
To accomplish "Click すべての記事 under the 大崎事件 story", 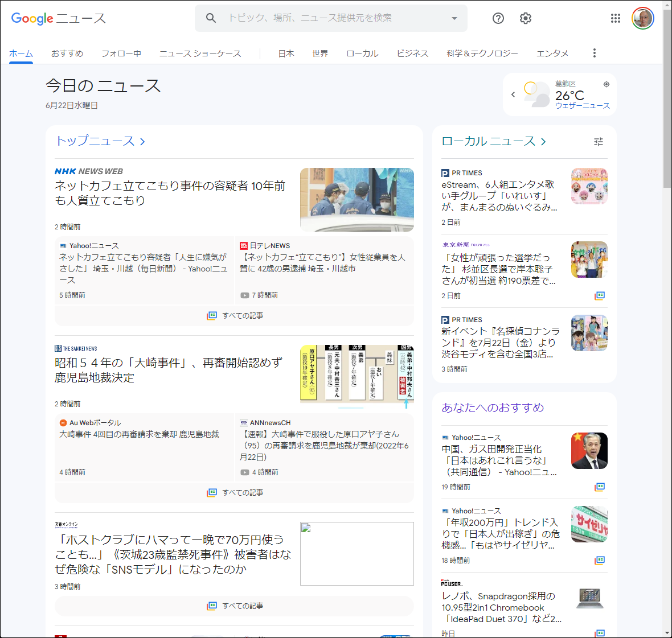I will pos(235,492).
